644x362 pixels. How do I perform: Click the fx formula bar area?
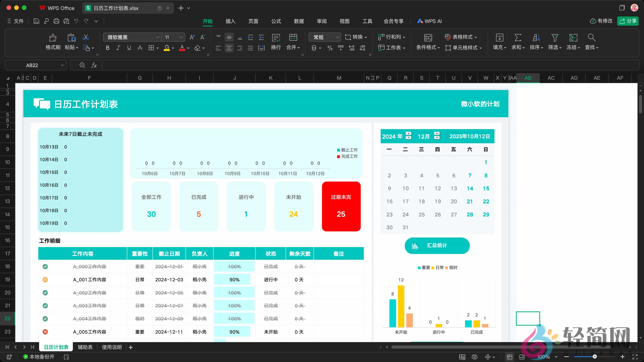[x=94, y=65]
